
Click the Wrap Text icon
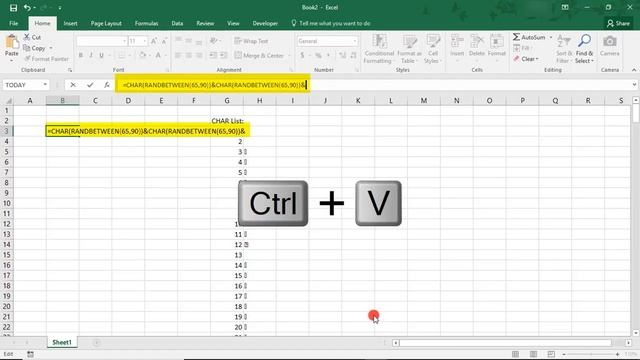point(238,41)
